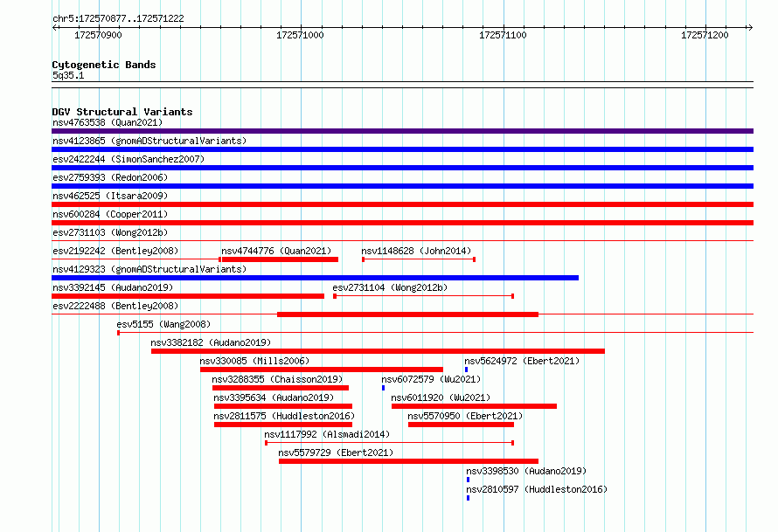Select the nsv4123865 gnomAD variant label

[149, 141]
